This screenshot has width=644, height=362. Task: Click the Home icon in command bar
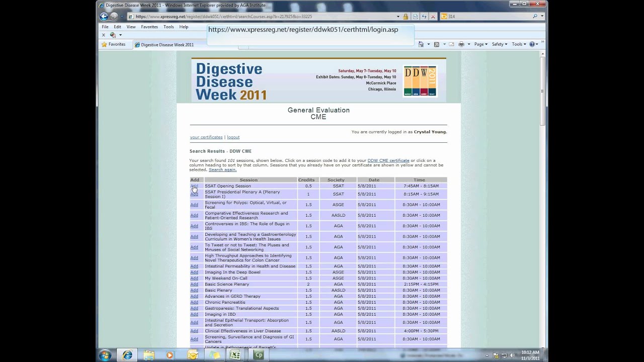[x=421, y=44]
